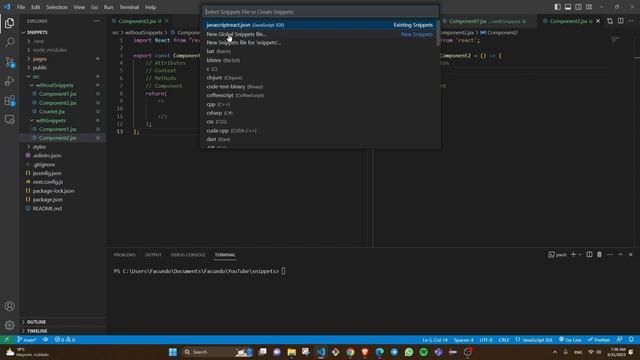The width and height of the screenshot is (640, 360).
Task: Open the Run and Debug view
Action: (10, 81)
